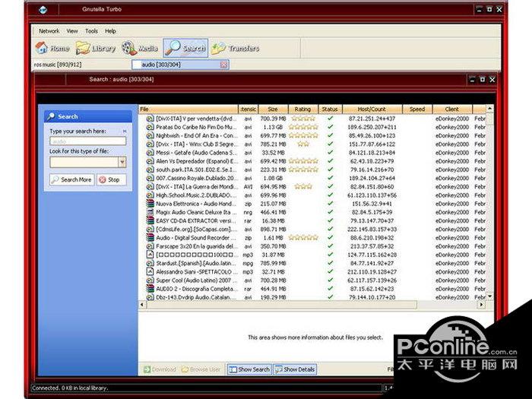The image size is (532, 399).
Task: Click the mp3 icon of 'Alessandro Siani' row
Action: pos(150,272)
